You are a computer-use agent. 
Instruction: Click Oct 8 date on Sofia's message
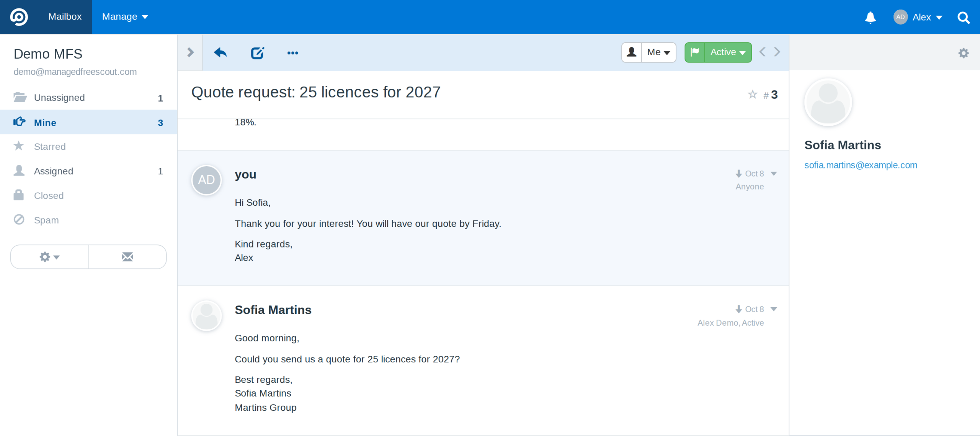754,309
